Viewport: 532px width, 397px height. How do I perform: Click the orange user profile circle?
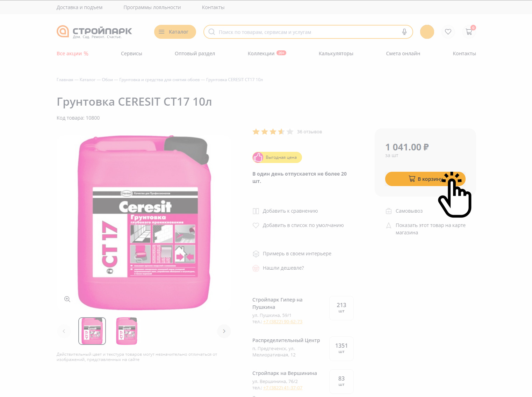[x=427, y=32]
